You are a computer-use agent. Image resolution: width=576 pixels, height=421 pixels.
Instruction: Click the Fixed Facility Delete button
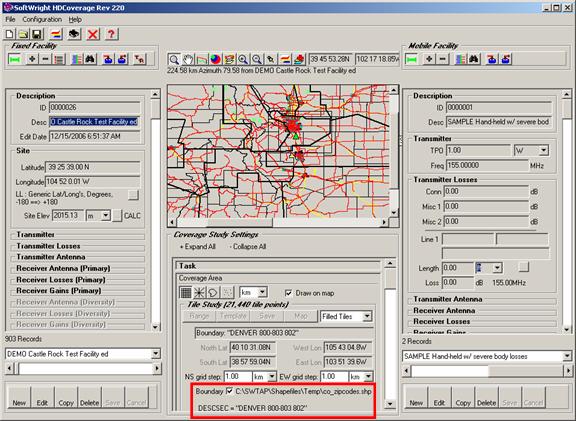click(x=89, y=397)
